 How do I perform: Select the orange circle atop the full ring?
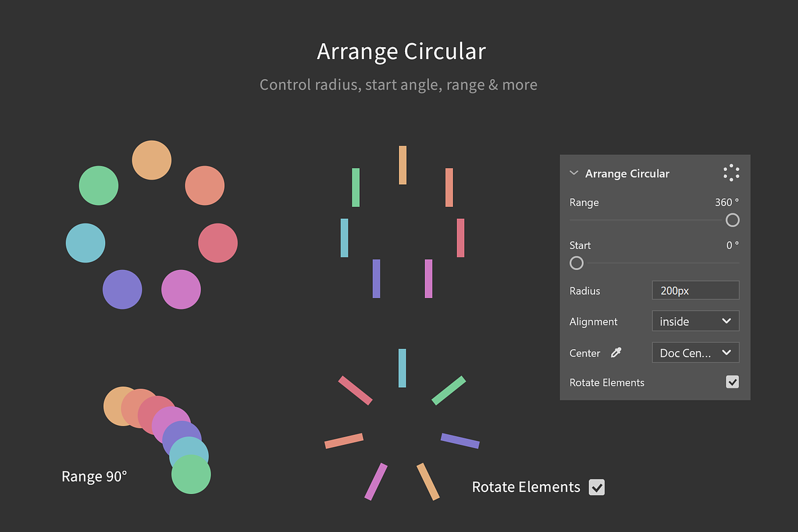(152, 160)
